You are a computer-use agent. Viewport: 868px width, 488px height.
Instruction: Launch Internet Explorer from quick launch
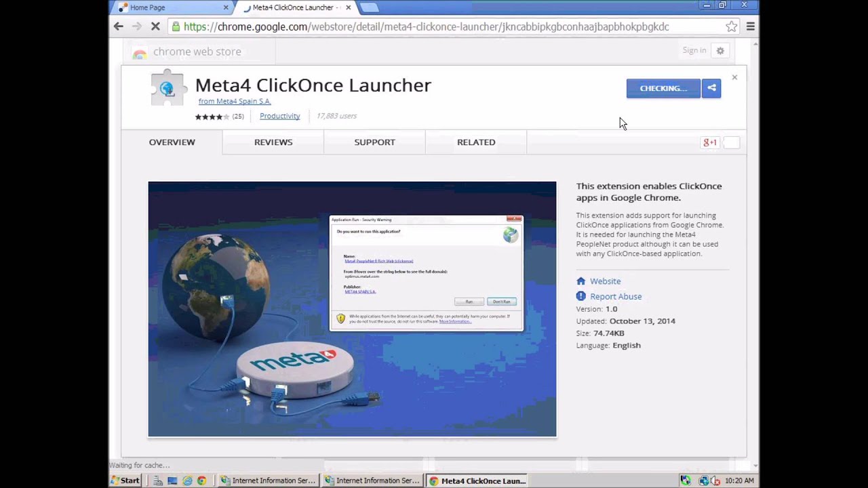click(x=187, y=481)
